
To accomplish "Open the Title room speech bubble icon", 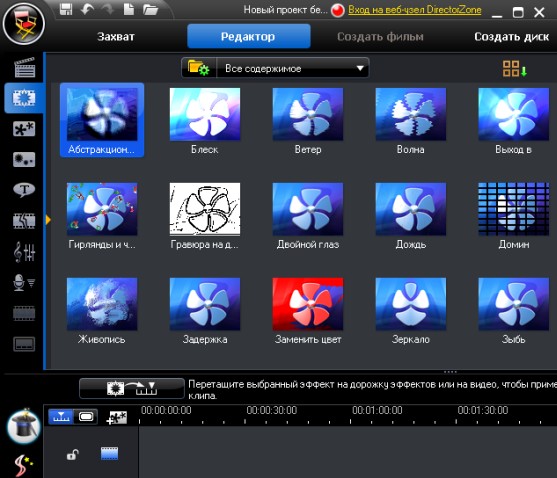I will tap(24, 190).
